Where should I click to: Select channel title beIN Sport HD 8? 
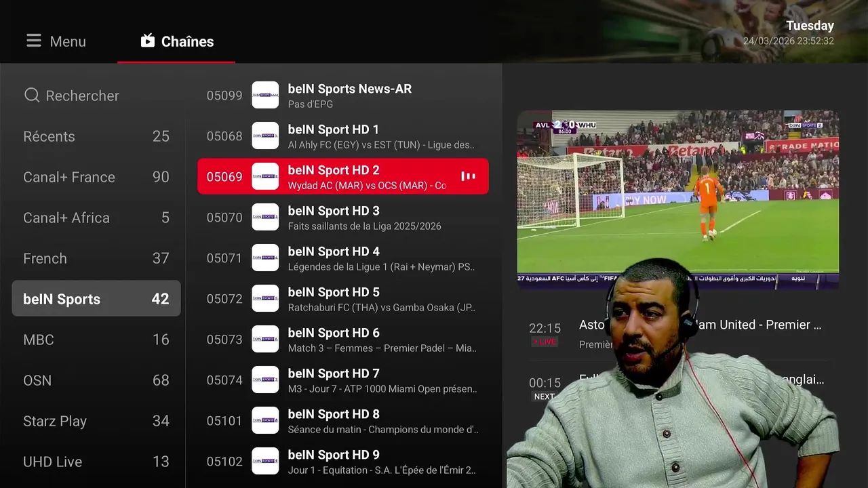coord(334,414)
